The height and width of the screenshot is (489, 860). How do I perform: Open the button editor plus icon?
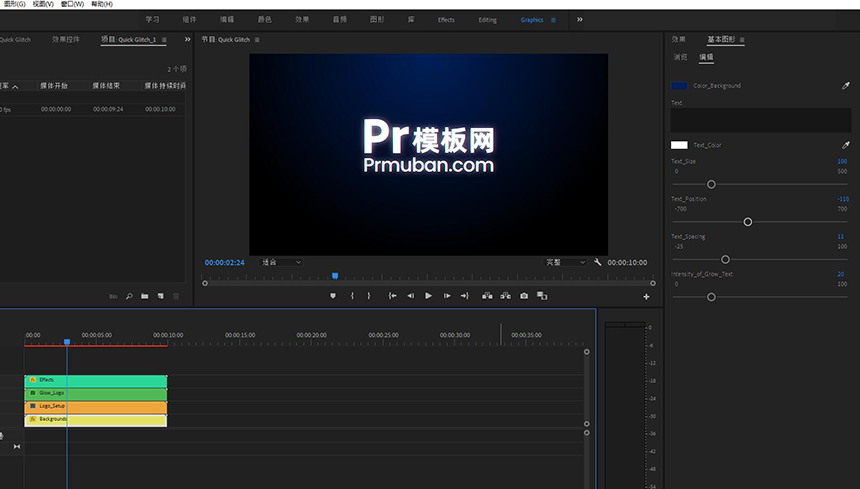(x=646, y=297)
